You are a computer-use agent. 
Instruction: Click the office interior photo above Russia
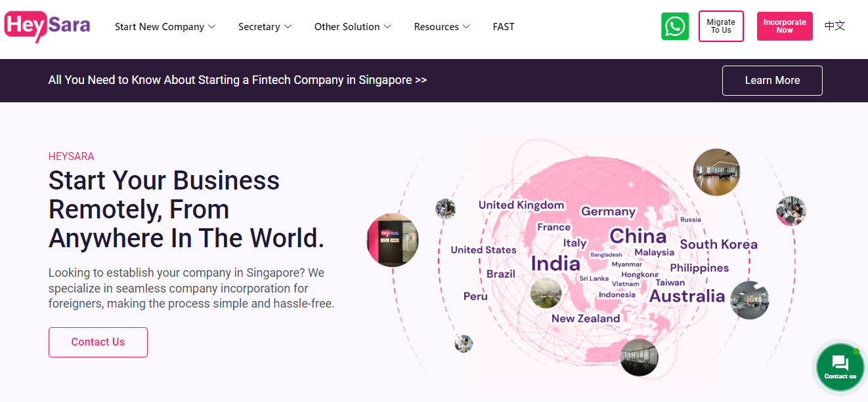tap(716, 172)
